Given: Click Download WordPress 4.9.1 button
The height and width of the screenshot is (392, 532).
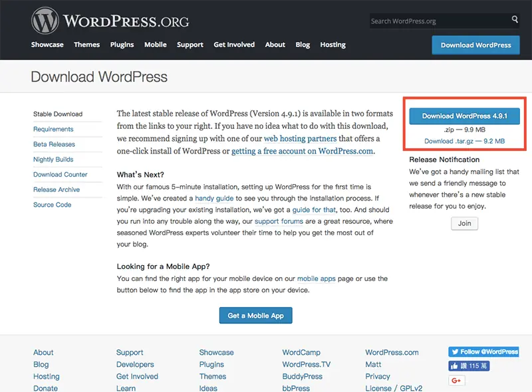Looking at the screenshot, I should tap(464, 116).
